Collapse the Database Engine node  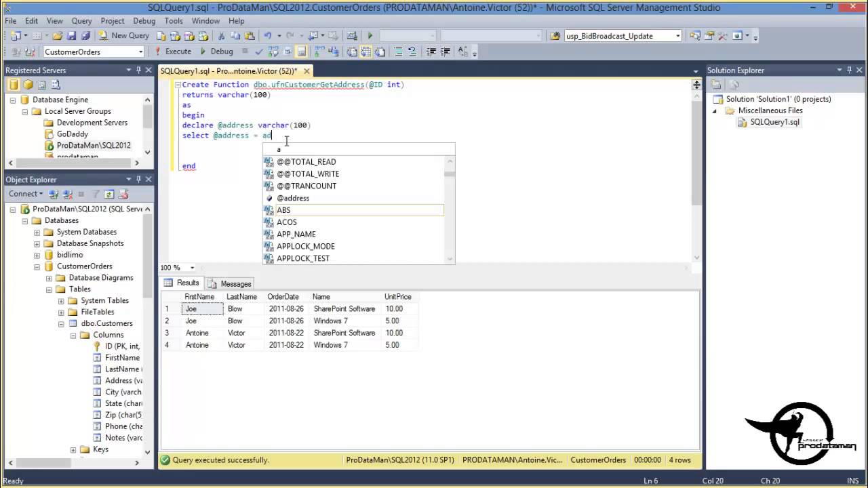coord(13,100)
